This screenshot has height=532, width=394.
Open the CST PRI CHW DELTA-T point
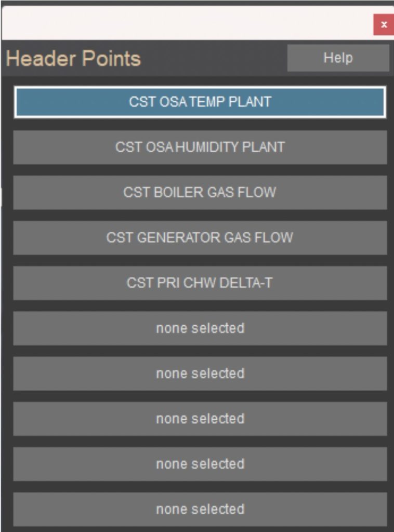[200, 283]
